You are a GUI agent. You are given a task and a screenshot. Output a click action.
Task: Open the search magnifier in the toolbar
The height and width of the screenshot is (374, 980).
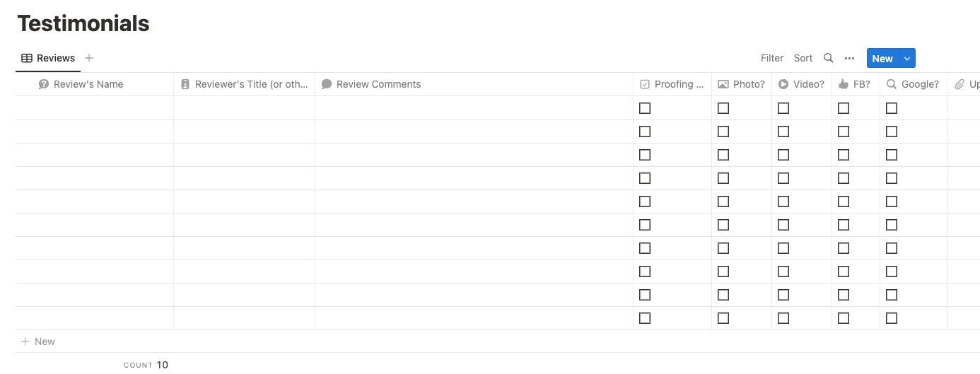pos(828,58)
